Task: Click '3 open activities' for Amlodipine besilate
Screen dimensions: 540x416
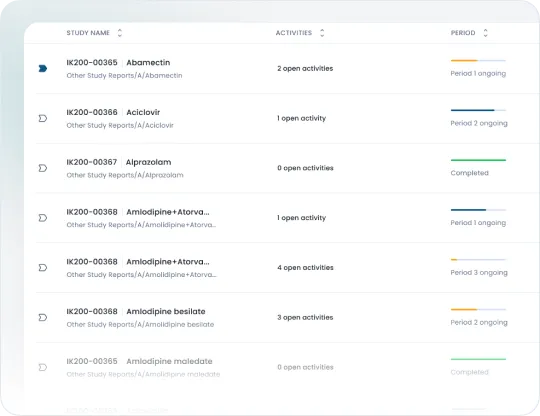Action: pyautogui.click(x=305, y=318)
